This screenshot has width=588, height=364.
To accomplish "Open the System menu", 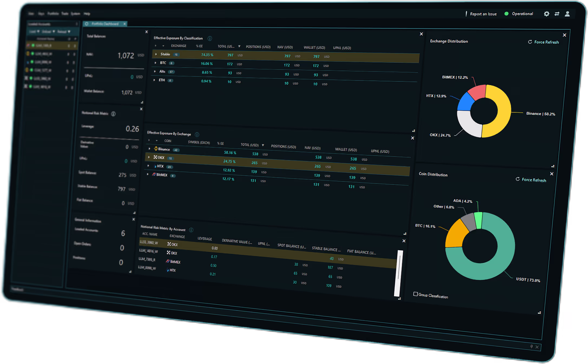I will [75, 14].
